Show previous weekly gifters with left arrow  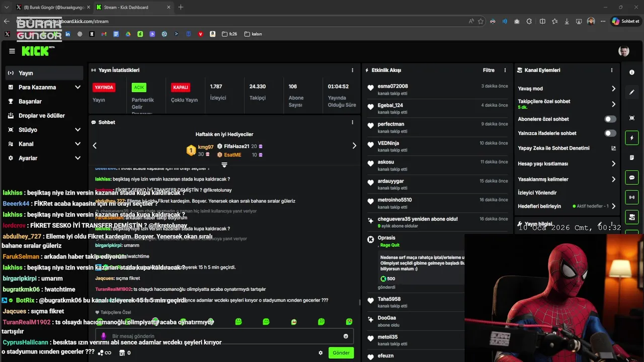tap(95, 145)
